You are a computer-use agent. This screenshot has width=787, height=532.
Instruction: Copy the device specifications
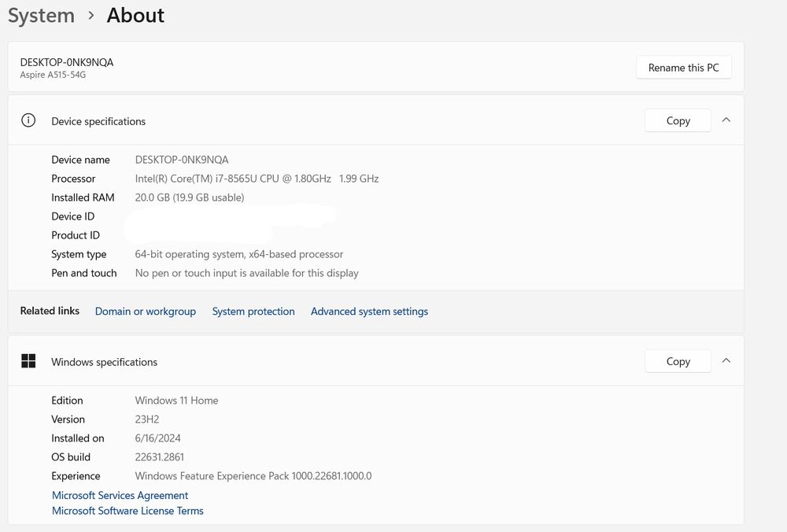pos(678,120)
